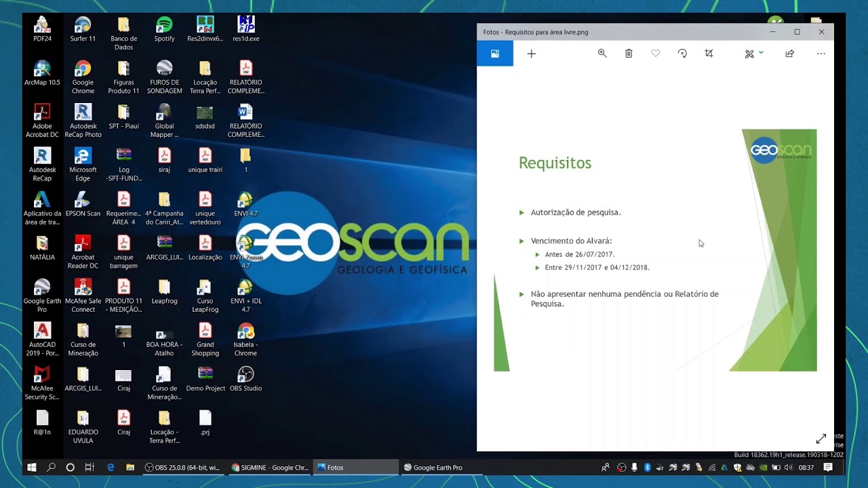Click the microphone tray icon
The height and width of the screenshot is (488, 868).
pyautogui.click(x=634, y=468)
